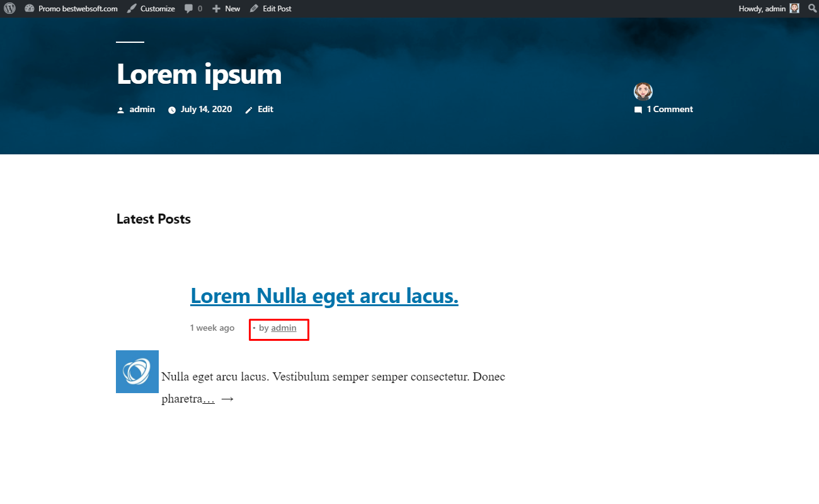Viewport: 819px width, 504px height.
Task: Click the comments bubble icon in admin bar
Action: [189, 9]
